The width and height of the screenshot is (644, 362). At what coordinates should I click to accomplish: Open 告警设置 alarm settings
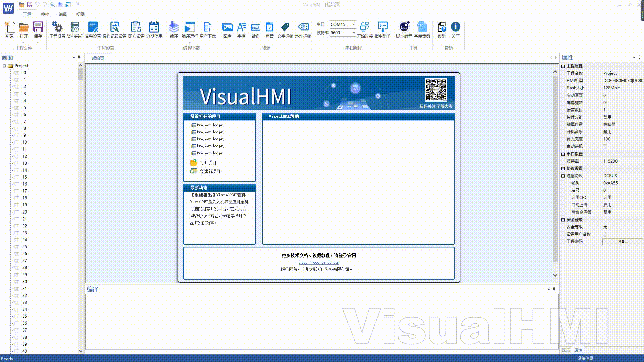pos(93,30)
